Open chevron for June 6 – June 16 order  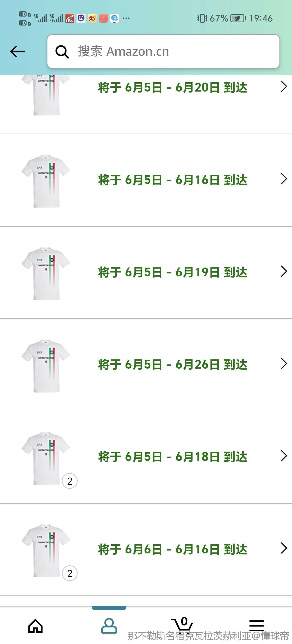coord(284,548)
